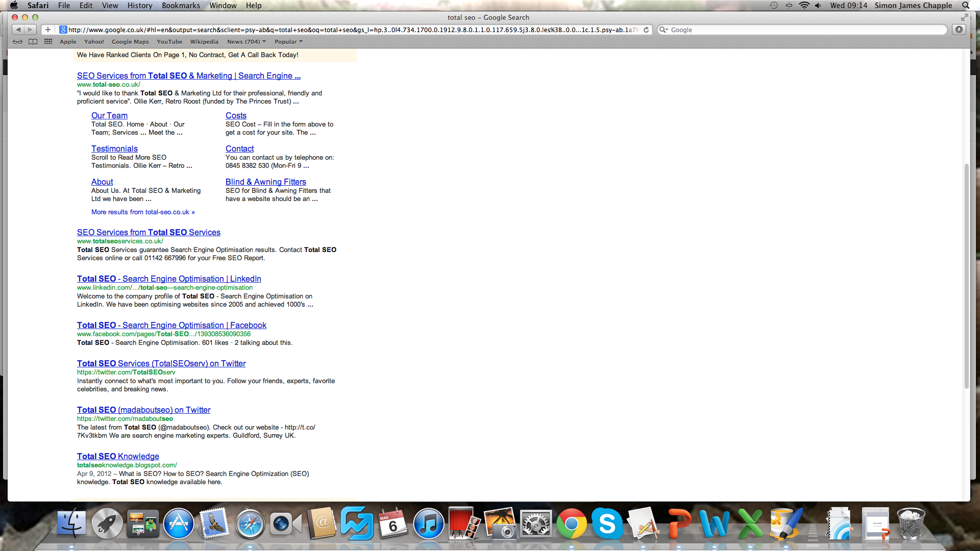Enter full screen with the toolbar arrows icon
The width and height of the screenshot is (980, 551).
pyautogui.click(x=964, y=17)
